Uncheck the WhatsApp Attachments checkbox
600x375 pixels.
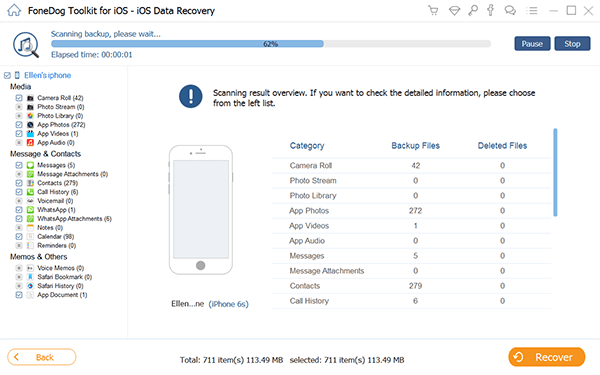point(19,218)
